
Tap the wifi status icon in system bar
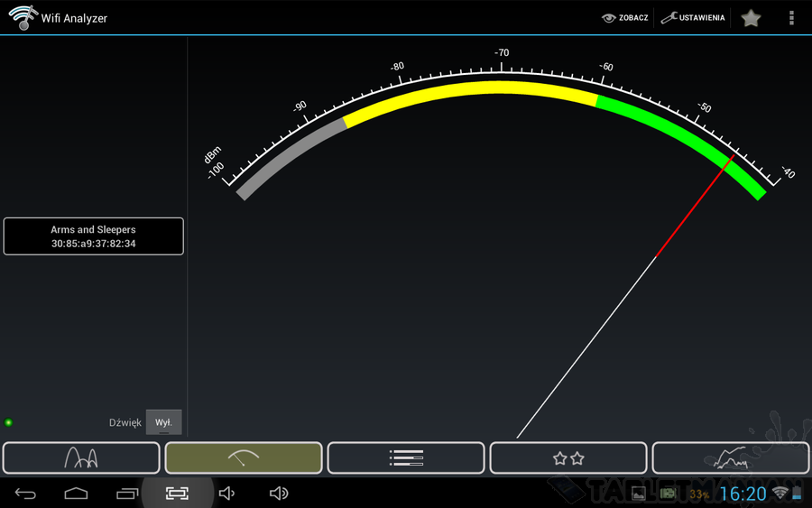click(x=780, y=493)
